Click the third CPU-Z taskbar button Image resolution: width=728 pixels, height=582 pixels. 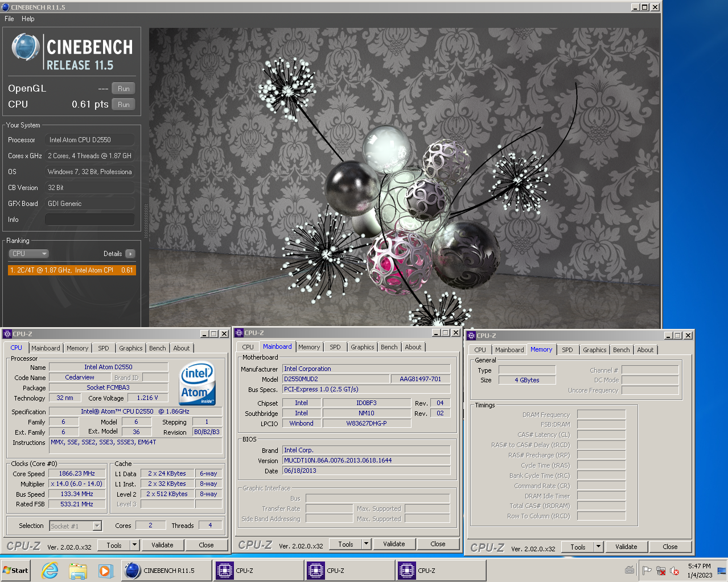[x=441, y=571]
